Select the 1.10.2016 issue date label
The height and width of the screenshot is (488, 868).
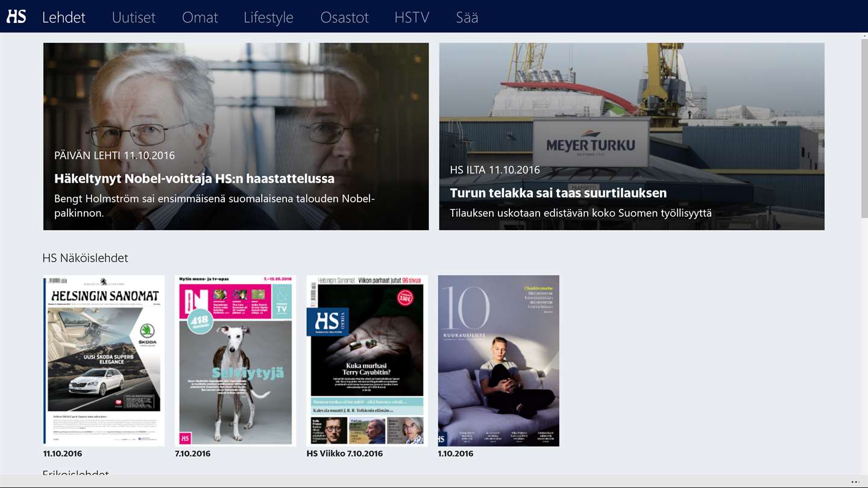pos(456,454)
